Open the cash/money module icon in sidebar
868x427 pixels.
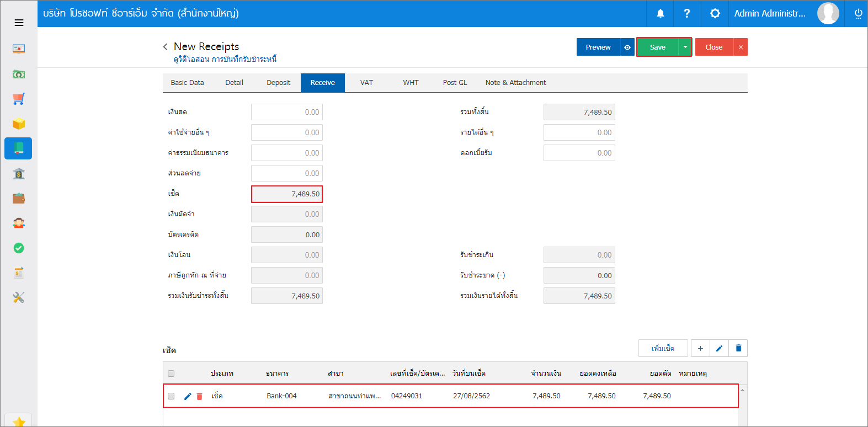click(x=19, y=74)
